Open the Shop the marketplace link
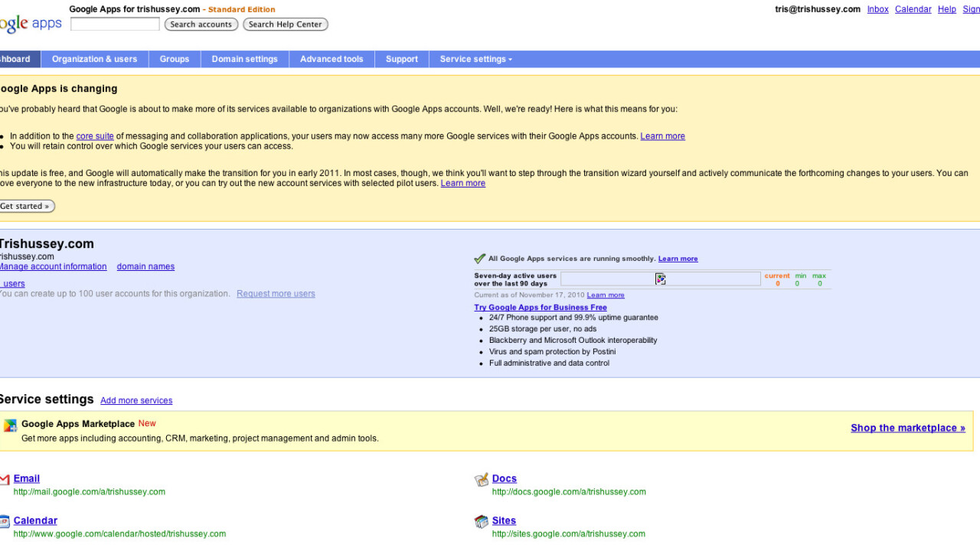Image resolution: width=980 pixels, height=551 pixels. tap(907, 428)
